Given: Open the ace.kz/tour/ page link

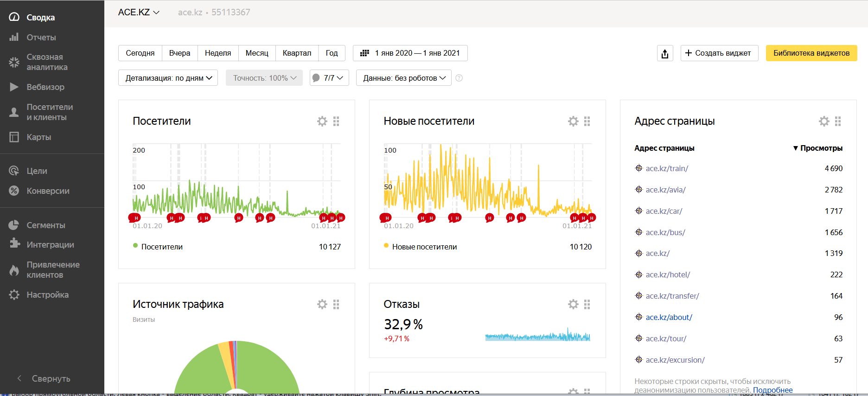Looking at the screenshot, I should [666, 339].
